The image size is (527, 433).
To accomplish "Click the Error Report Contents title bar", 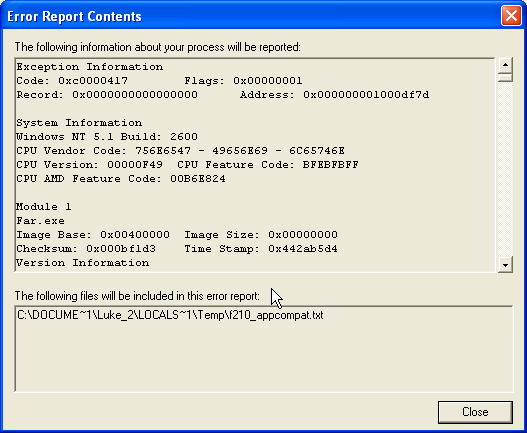I will pos(252,16).
